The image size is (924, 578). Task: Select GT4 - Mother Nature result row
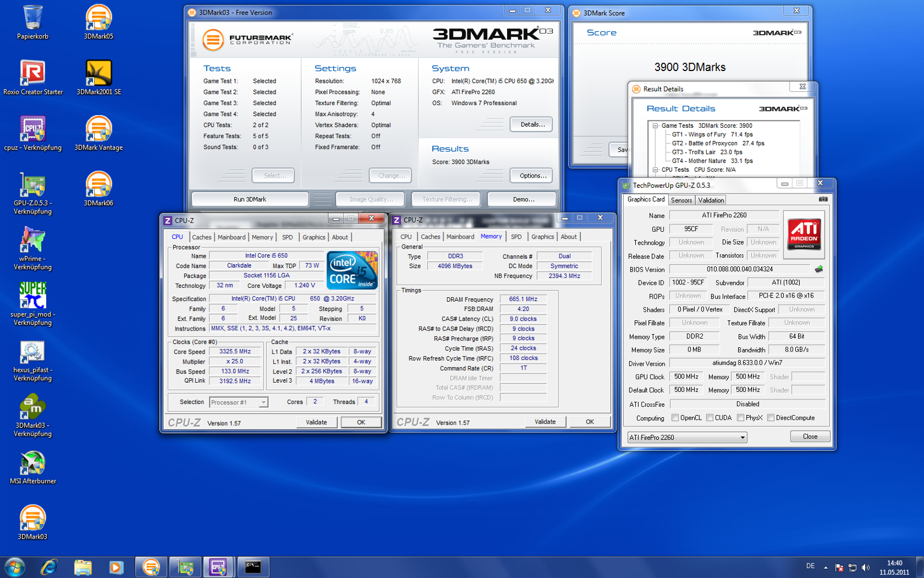[712, 161]
